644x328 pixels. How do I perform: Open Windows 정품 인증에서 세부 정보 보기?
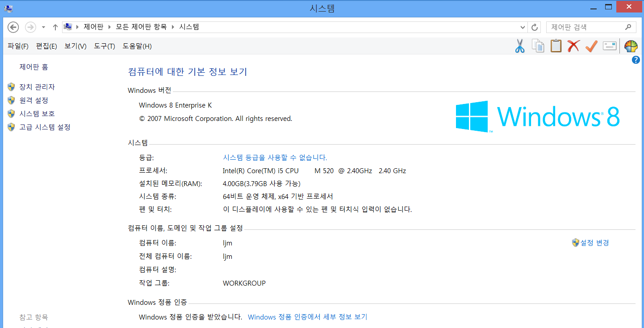coord(308,317)
